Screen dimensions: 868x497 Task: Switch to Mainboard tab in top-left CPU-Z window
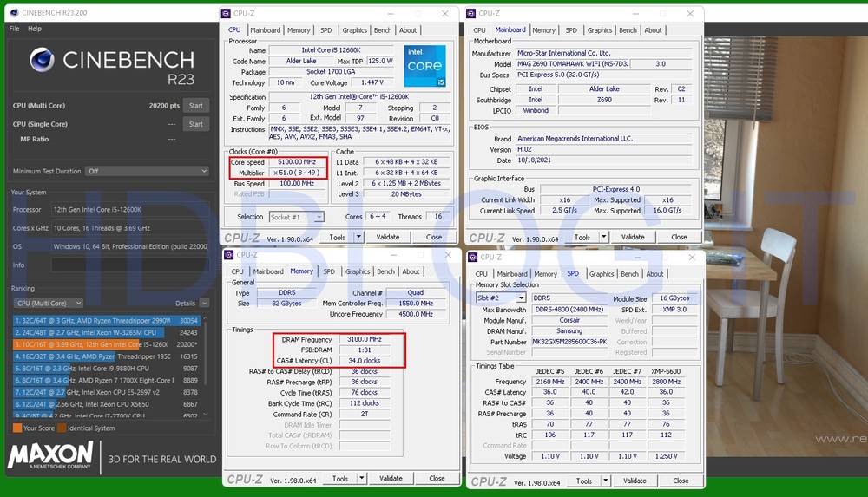click(x=265, y=30)
